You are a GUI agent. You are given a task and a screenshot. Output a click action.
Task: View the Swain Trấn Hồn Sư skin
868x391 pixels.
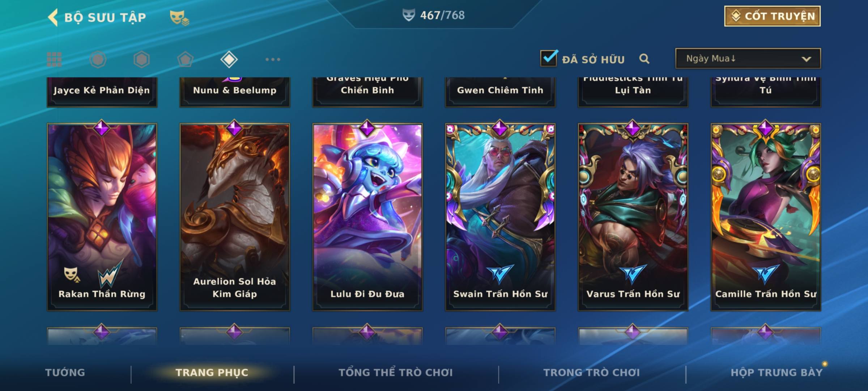point(500,216)
